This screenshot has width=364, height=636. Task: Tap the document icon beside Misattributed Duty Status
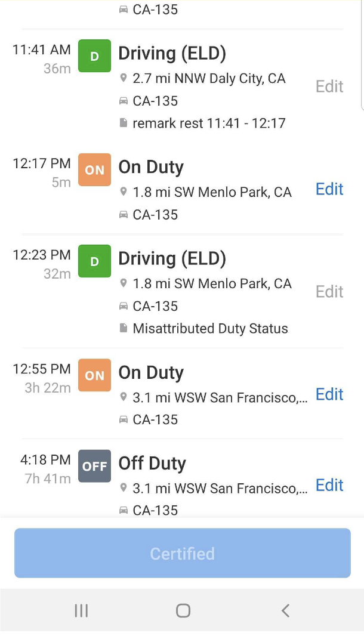[x=124, y=328]
